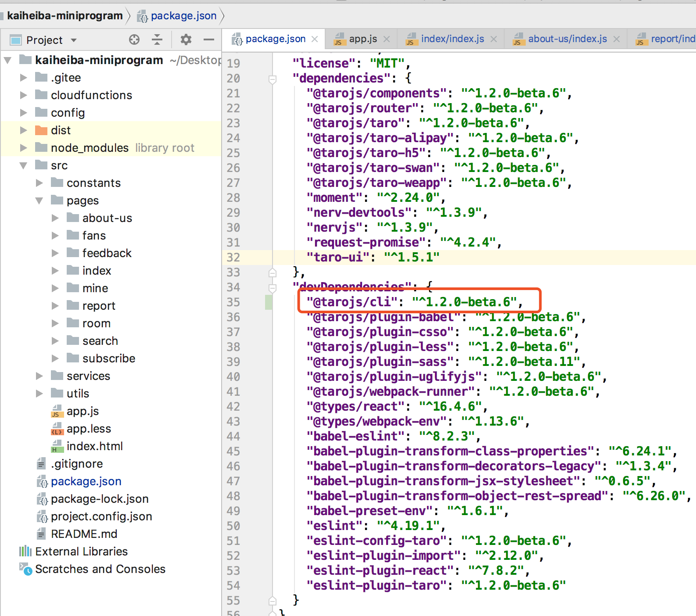The image size is (696, 616).
Task: Expand the dist folder
Action: tap(24, 130)
